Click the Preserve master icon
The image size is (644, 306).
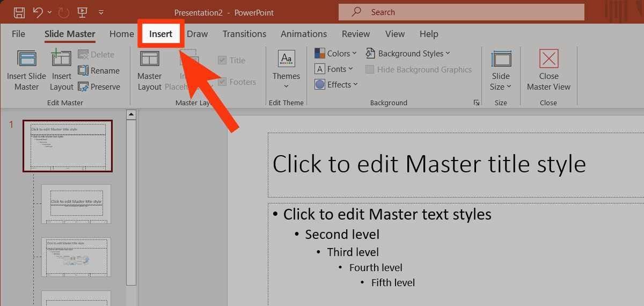click(83, 87)
